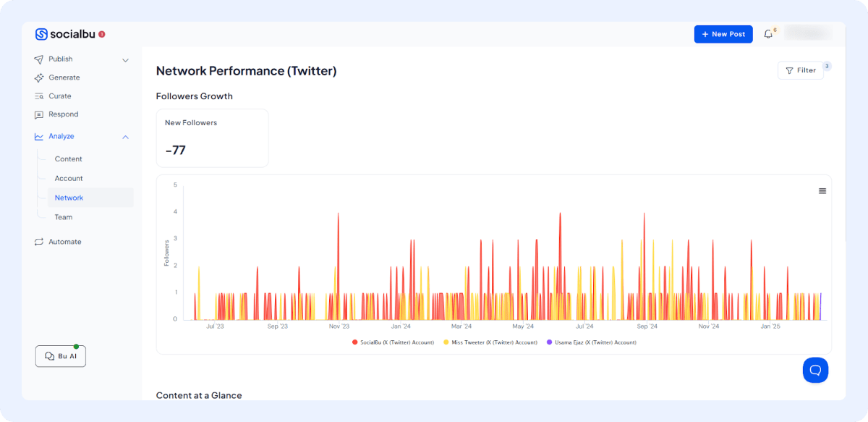Click the Automate loop icon
This screenshot has height=422, width=868.
(x=39, y=242)
